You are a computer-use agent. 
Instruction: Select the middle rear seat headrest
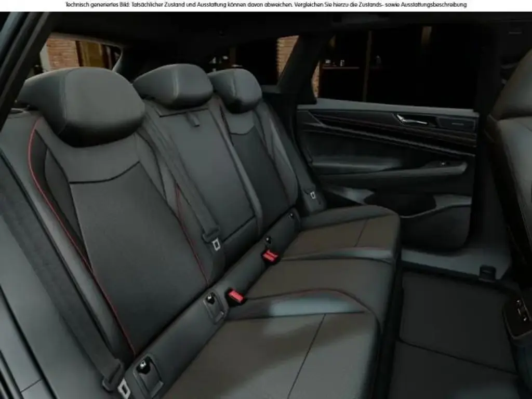173,86
